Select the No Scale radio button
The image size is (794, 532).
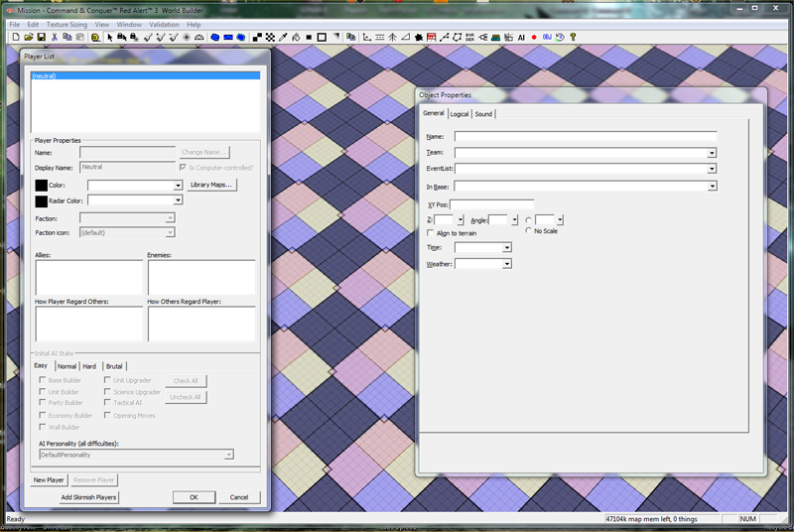[528, 231]
